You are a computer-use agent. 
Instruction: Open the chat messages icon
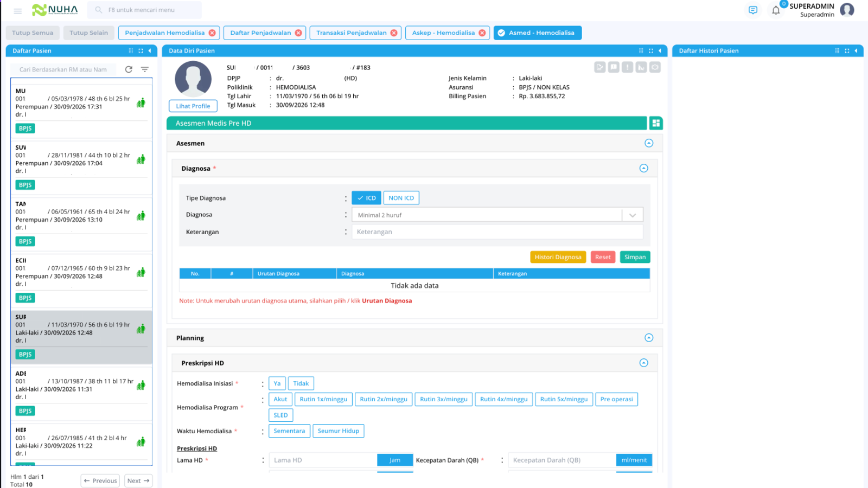pos(752,10)
